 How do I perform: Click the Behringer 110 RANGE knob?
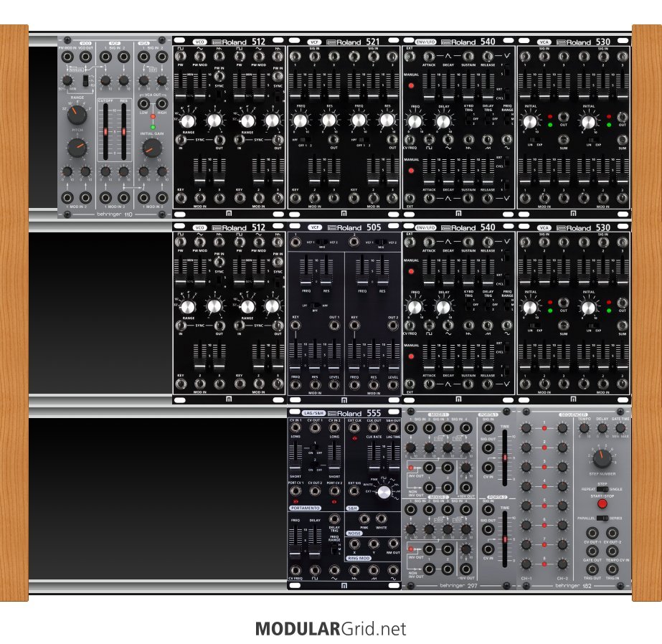click(77, 114)
